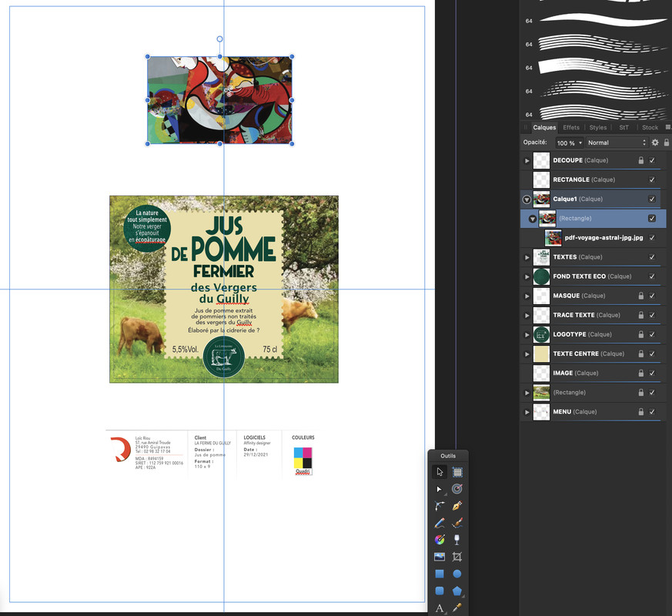Open blend options gear in Calques panel
Viewport: 672px width, 616px height.
(655, 142)
